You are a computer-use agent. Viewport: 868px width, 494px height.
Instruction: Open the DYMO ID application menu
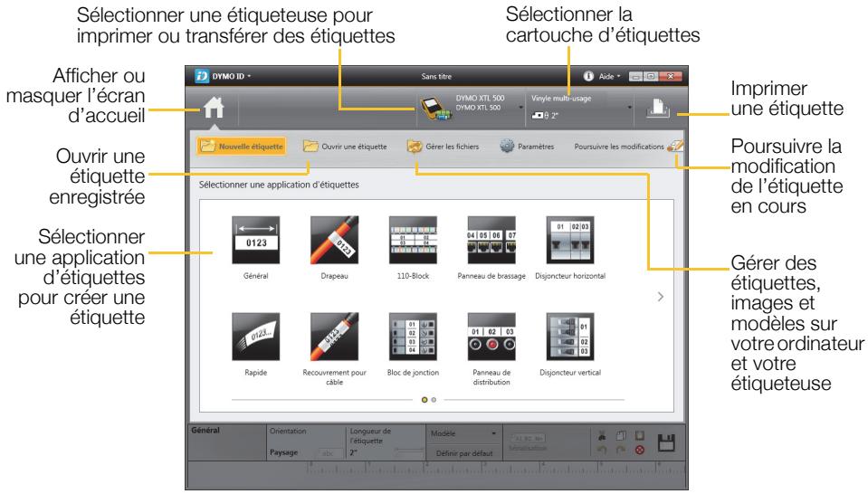pos(231,76)
